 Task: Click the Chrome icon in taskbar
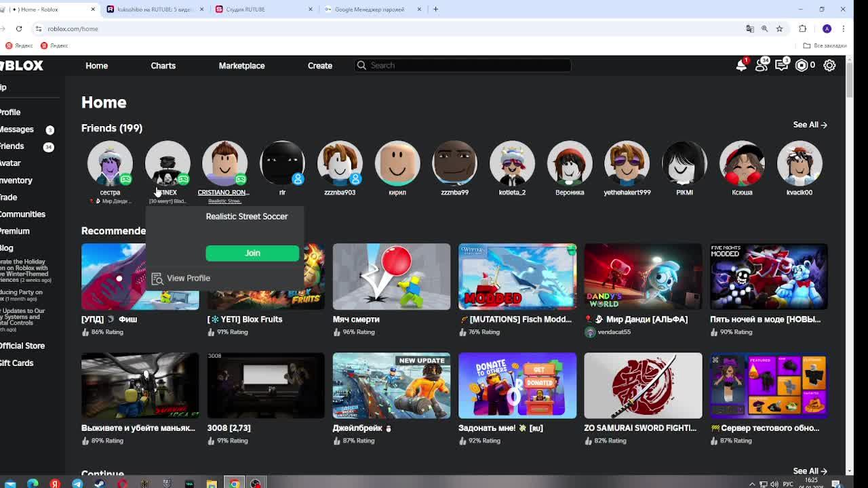pos(234,483)
